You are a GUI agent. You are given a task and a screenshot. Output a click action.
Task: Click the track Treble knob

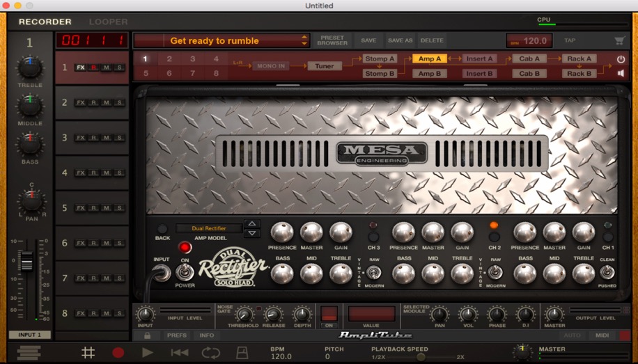30,68
